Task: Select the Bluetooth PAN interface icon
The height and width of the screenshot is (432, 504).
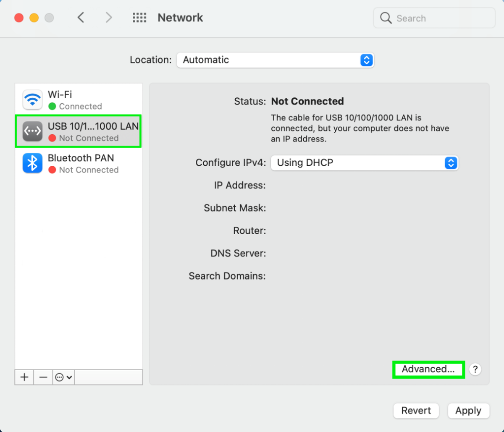Action: point(32,163)
